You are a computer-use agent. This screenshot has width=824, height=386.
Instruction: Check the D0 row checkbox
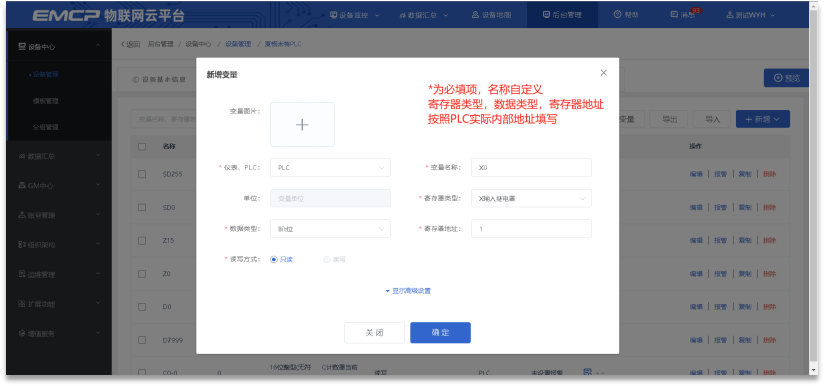coord(142,307)
